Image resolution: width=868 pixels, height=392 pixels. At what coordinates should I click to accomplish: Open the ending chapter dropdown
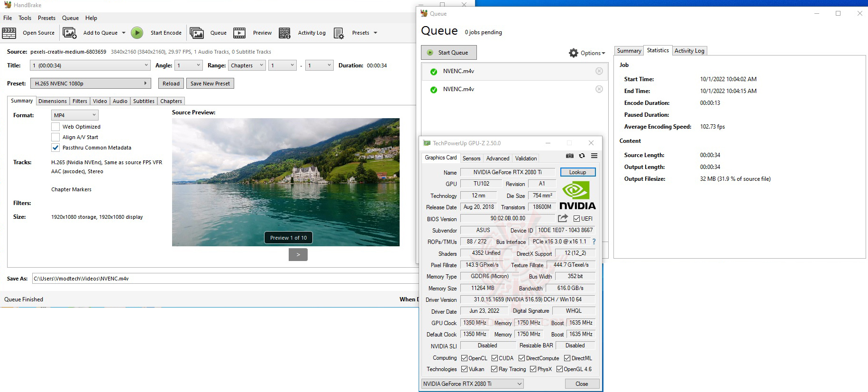(x=320, y=65)
